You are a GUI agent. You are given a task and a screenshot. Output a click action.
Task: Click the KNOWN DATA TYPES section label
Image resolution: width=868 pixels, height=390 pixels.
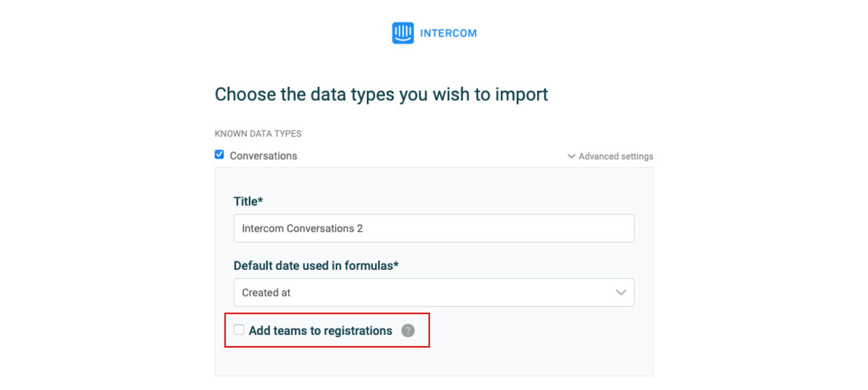258,134
